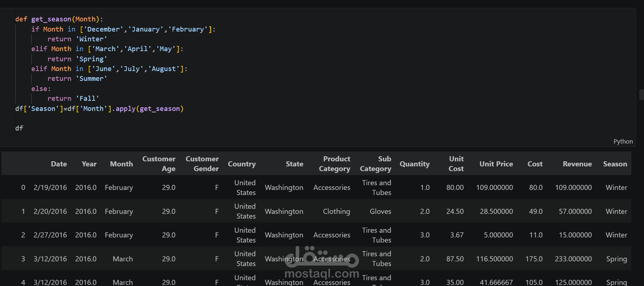Image resolution: width=644 pixels, height=286 pixels.
Task: Click row index 2 in the table
Action: tap(23, 235)
